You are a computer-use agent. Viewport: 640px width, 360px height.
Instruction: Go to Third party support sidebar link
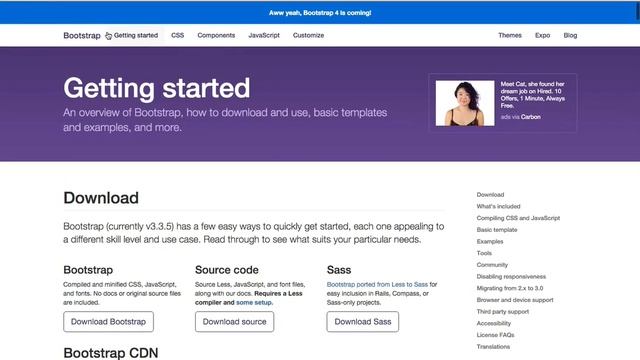point(503,312)
